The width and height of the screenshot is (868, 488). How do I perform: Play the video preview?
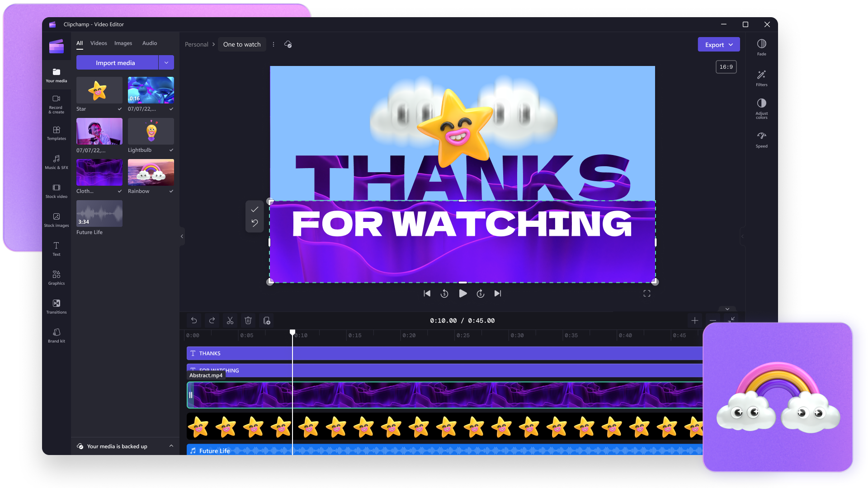(462, 293)
